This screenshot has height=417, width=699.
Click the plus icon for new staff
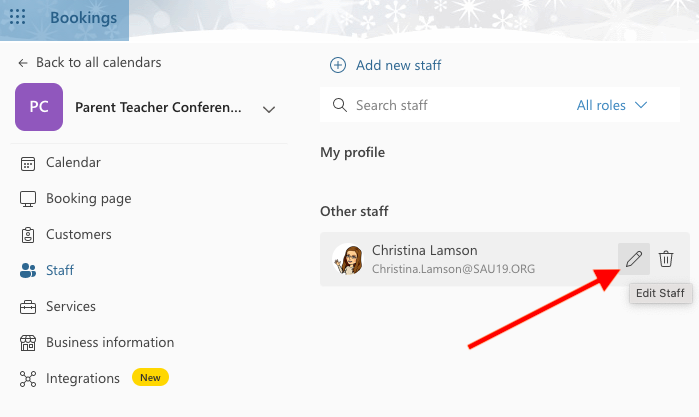click(337, 65)
